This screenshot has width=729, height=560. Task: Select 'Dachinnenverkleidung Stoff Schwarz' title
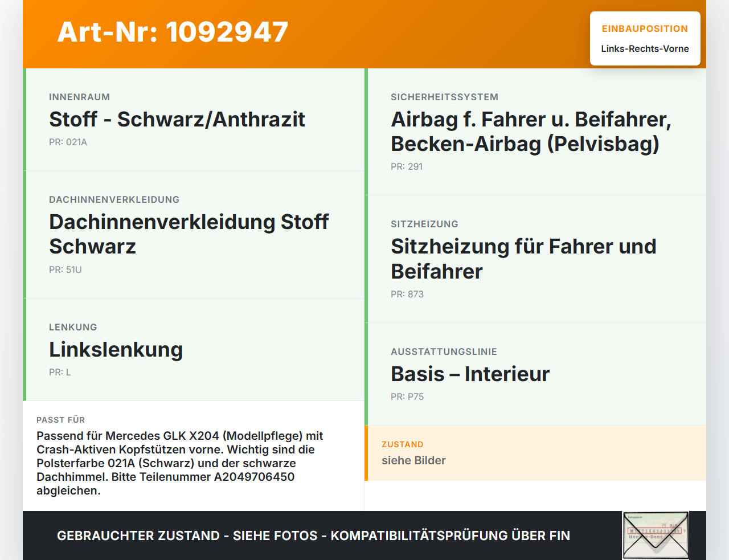(189, 234)
